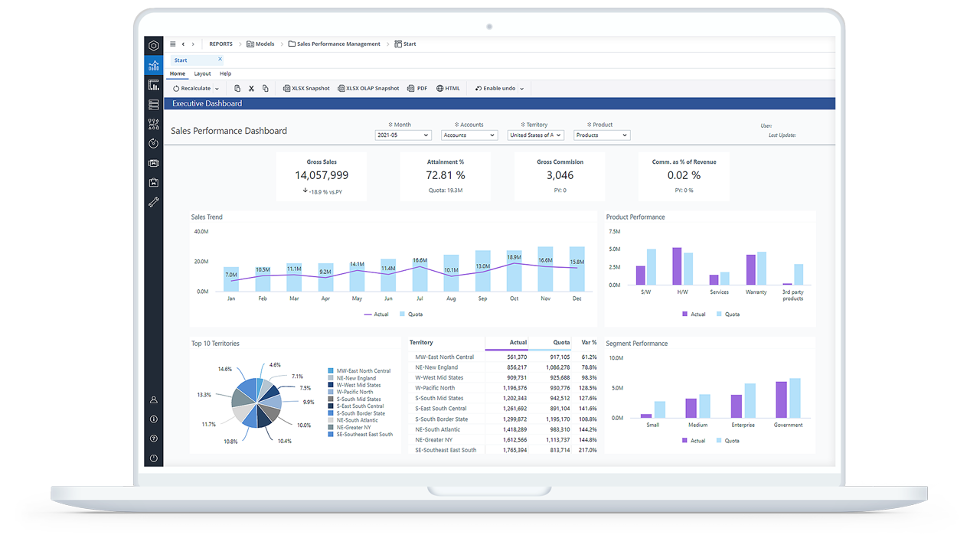Viewport: 980px width, 551px height.
Task: Go forward with the right arrow
Action: (193, 44)
